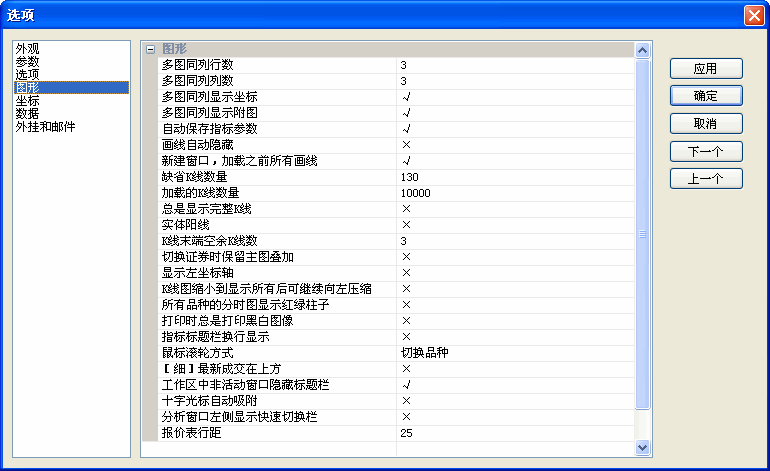Click the 应用 button
Viewport: 770px width, 471px height.
(x=705, y=69)
